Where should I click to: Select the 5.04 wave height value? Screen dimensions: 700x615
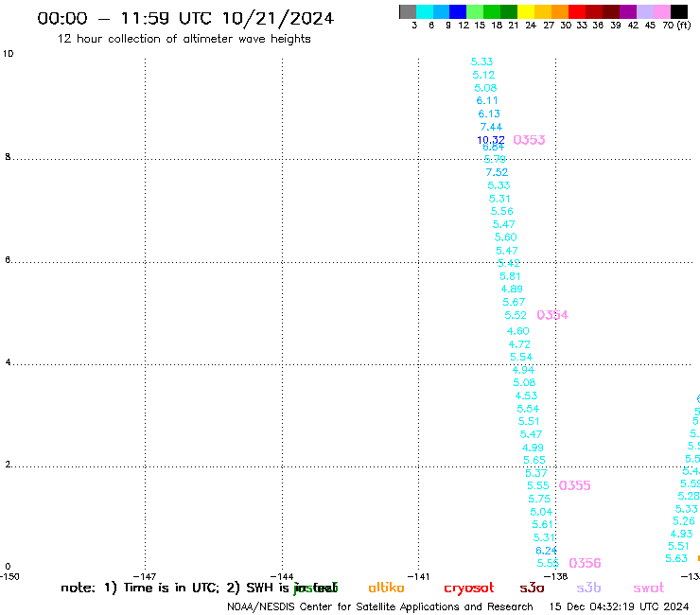(x=541, y=511)
